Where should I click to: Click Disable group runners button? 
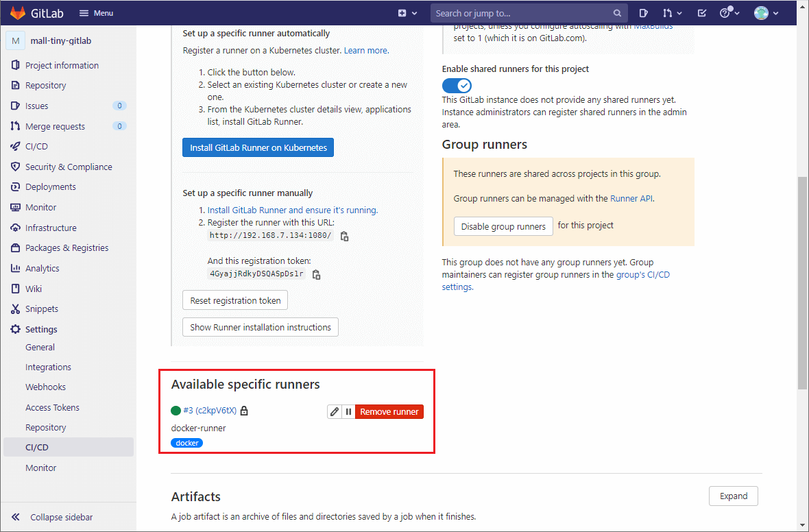(503, 226)
